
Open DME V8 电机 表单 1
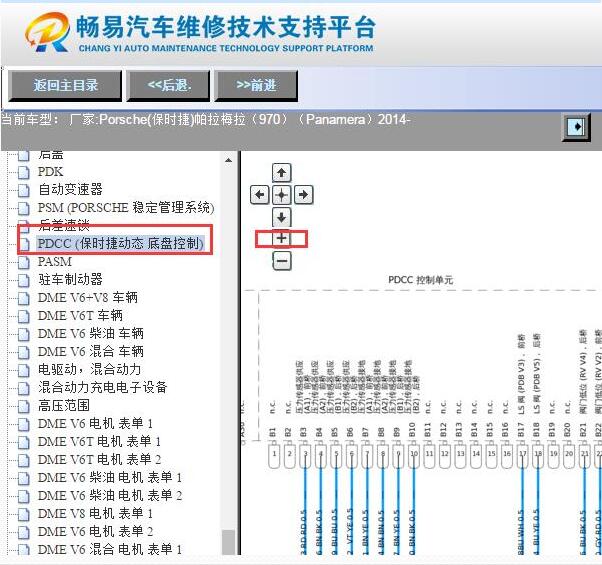95,514
